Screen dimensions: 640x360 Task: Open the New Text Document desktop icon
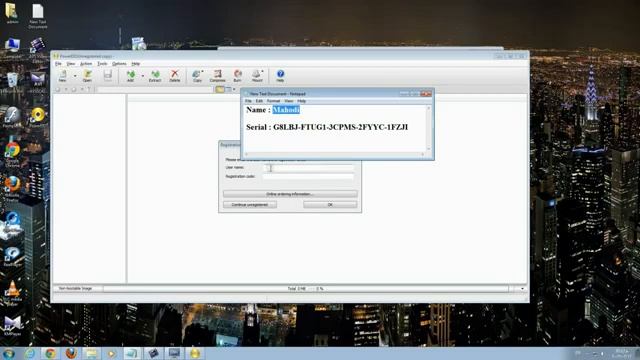pos(38,16)
